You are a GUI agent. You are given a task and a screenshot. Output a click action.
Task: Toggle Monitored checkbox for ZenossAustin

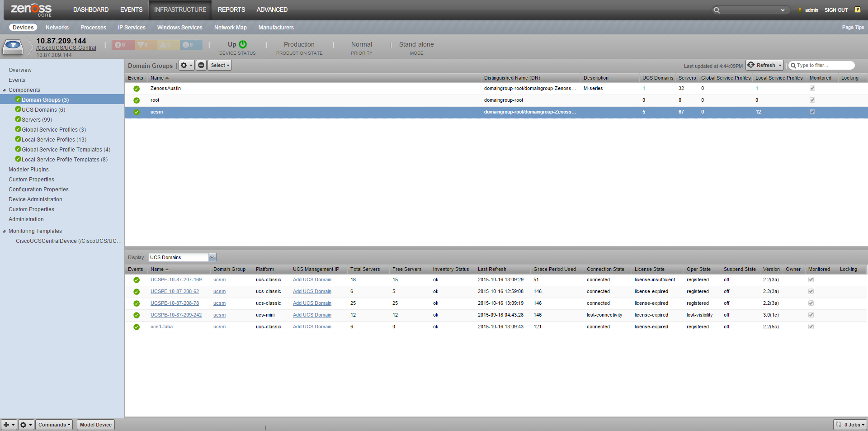tap(812, 88)
